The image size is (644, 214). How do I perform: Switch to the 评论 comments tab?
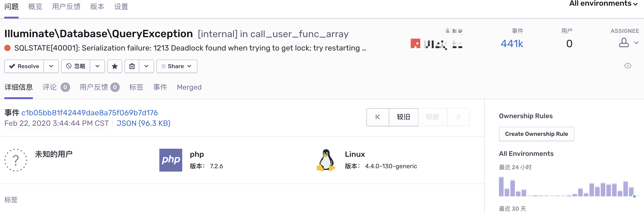click(50, 87)
